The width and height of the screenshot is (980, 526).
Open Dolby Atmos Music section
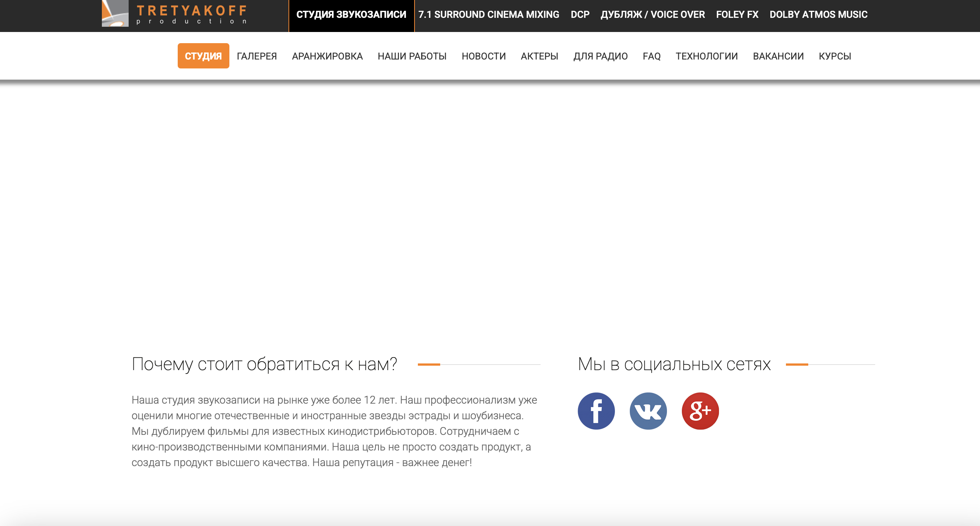click(818, 15)
